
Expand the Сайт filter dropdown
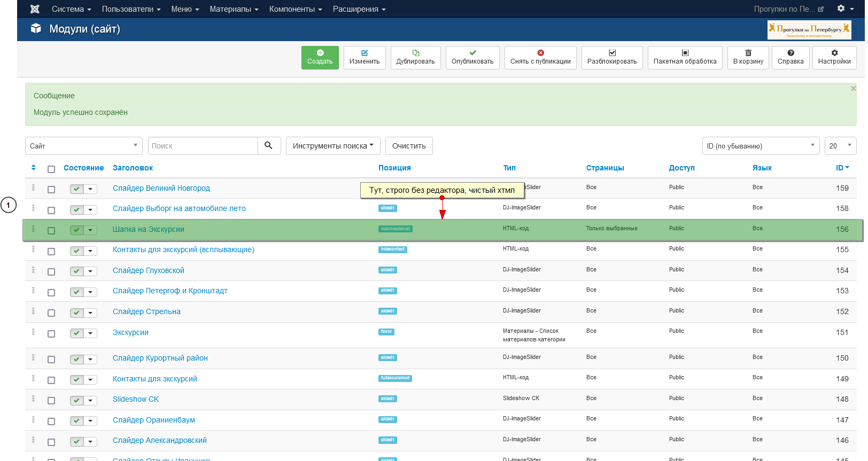click(83, 146)
